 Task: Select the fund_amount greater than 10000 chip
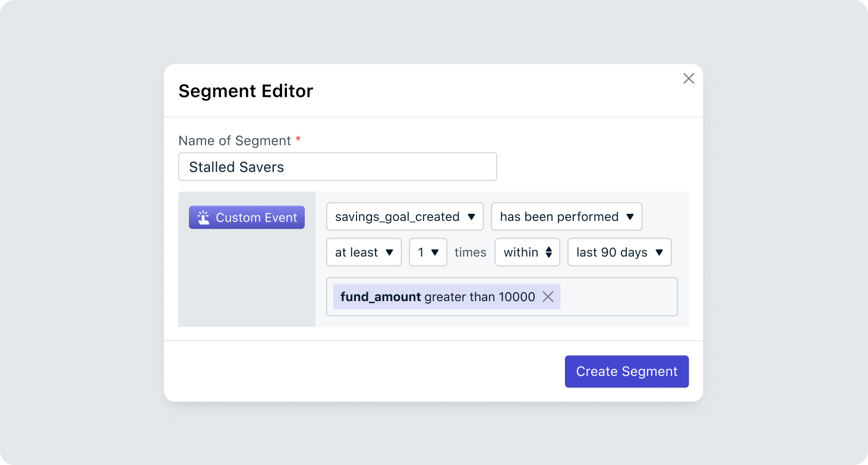pyautogui.click(x=437, y=297)
